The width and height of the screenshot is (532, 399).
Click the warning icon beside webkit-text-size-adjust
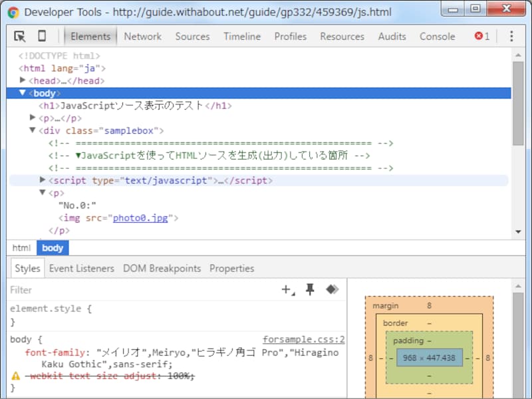point(15,376)
